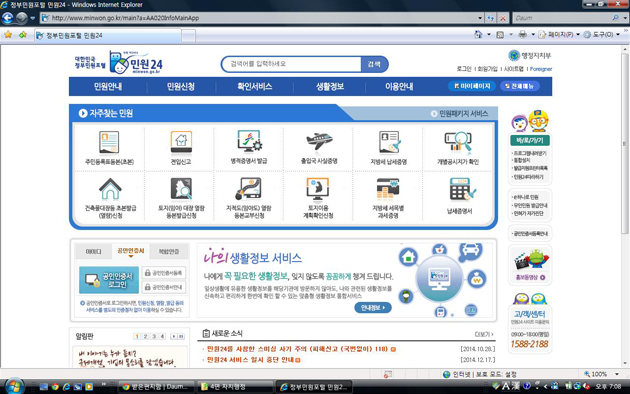
Task: Open the 생활정보 menu
Action: (330, 86)
